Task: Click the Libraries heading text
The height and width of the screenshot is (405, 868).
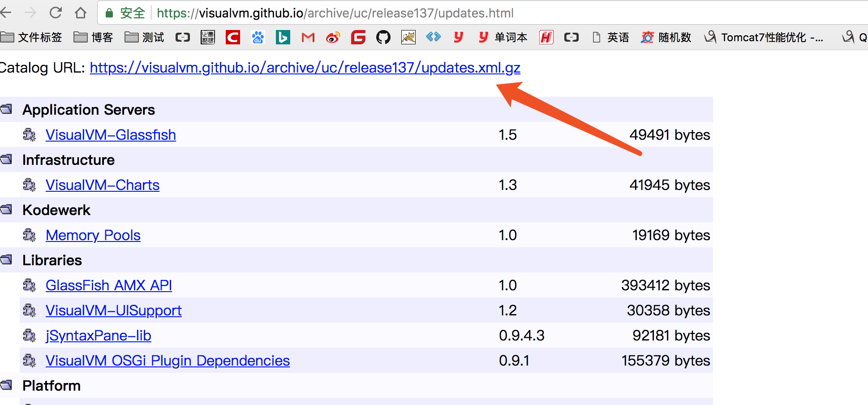Action: 52,260
